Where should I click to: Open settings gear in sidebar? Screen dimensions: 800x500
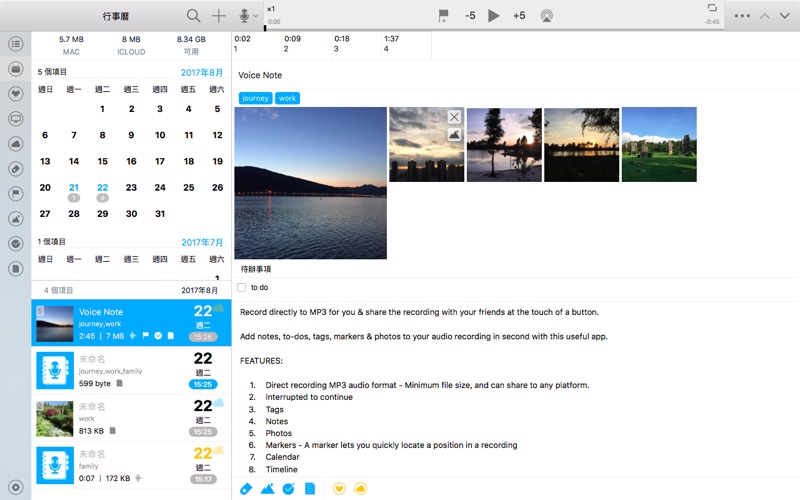(16, 487)
